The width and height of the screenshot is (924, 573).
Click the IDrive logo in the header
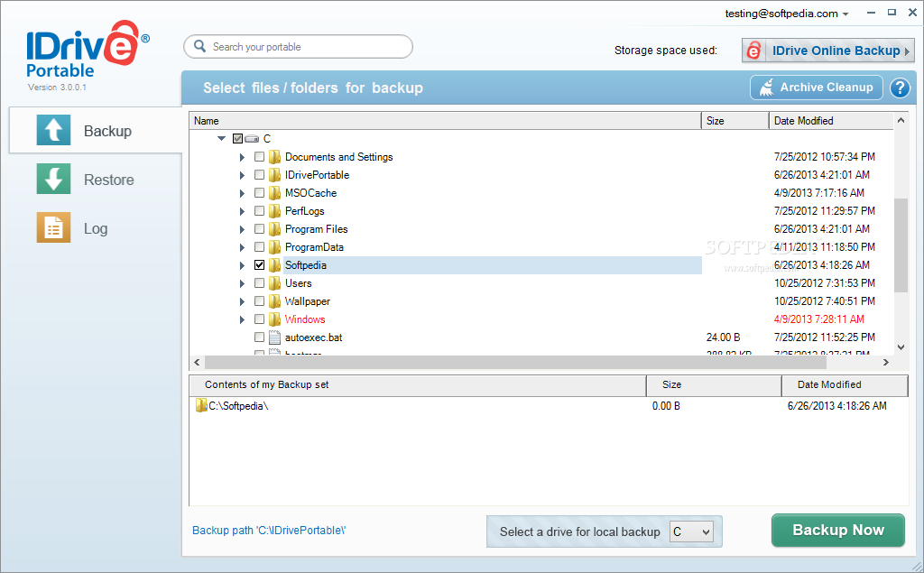point(88,51)
